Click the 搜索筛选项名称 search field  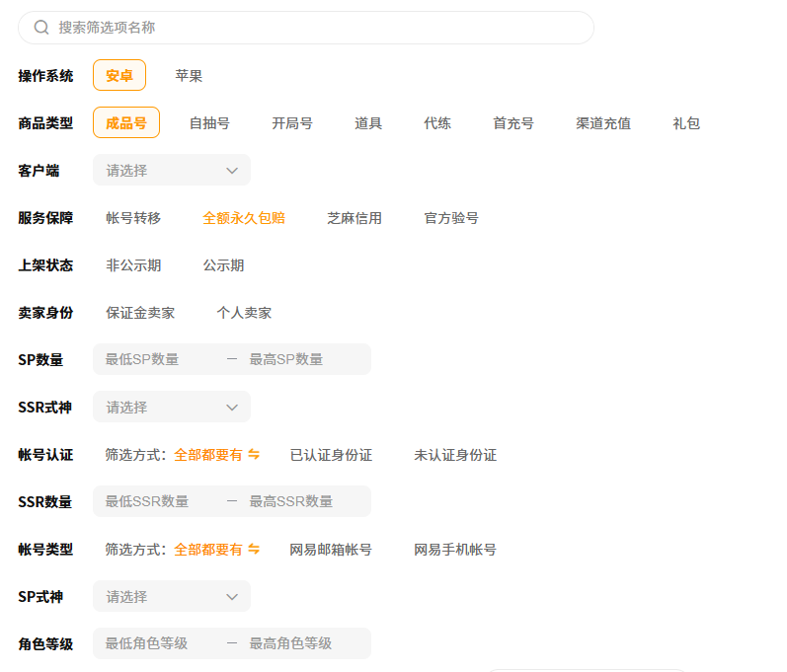316,28
